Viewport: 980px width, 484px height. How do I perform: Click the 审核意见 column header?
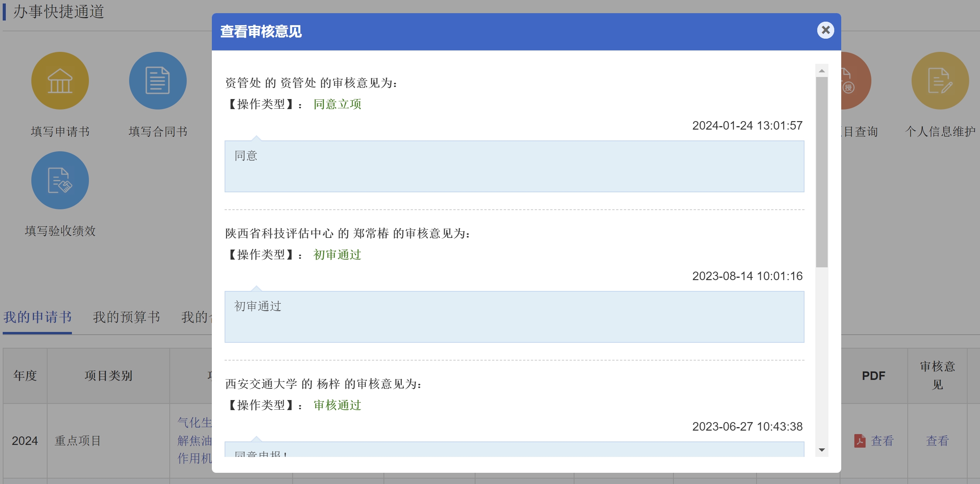tap(937, 376)
